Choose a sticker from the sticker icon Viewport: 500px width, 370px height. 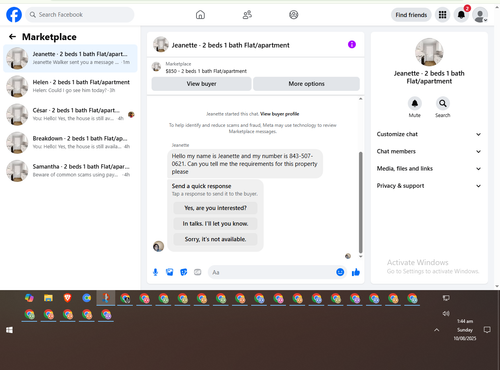(184, 272)
